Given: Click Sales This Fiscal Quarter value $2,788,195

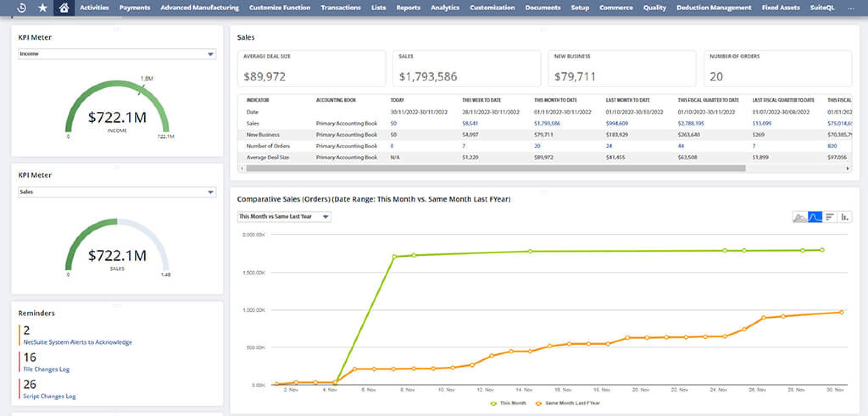Looking at the screenshot, I should point(691,124).
